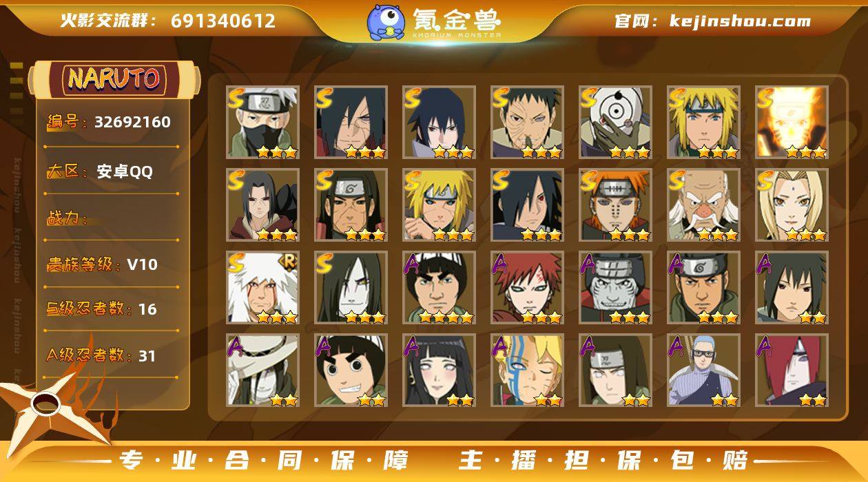
Task: Select blonde Tsunade portrait with forehead mark
Action: [x=792, y=205]
